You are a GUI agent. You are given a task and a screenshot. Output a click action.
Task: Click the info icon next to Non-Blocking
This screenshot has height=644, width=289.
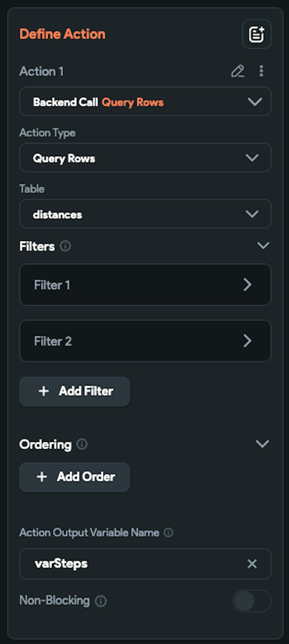(x=101, y=601)
